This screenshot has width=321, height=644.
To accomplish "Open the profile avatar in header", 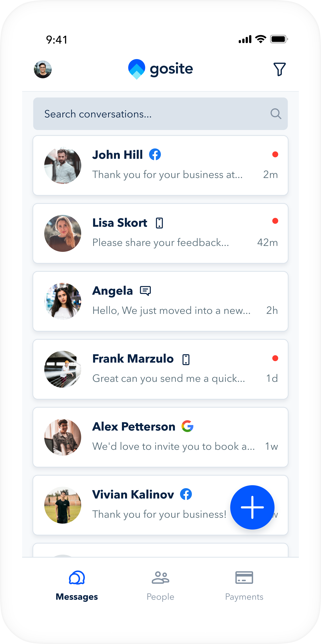I will [43, 69].
